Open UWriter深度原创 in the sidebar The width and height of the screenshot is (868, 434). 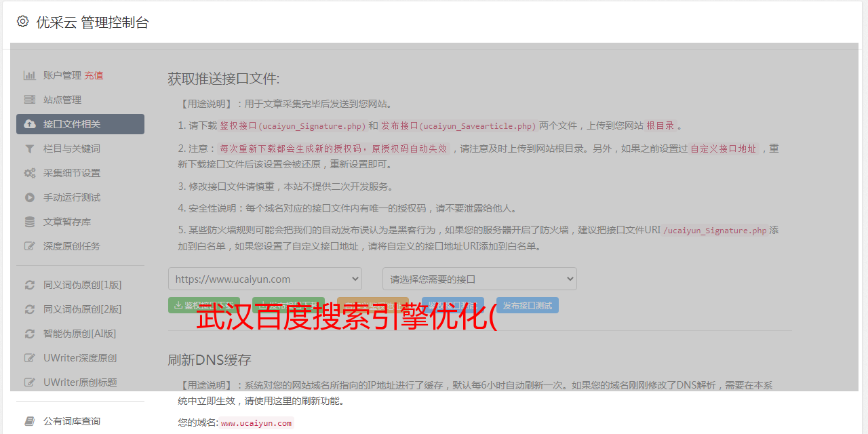coord(80,358)
